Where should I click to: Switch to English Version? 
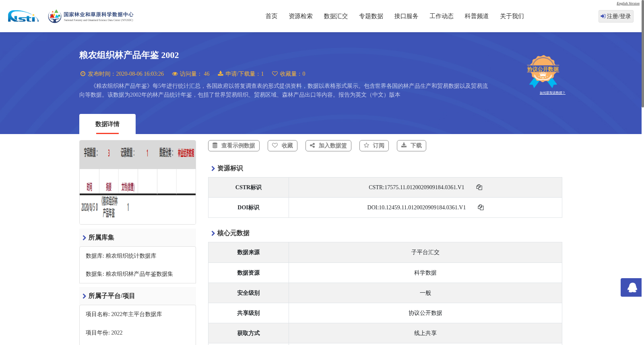pos(628,3)
